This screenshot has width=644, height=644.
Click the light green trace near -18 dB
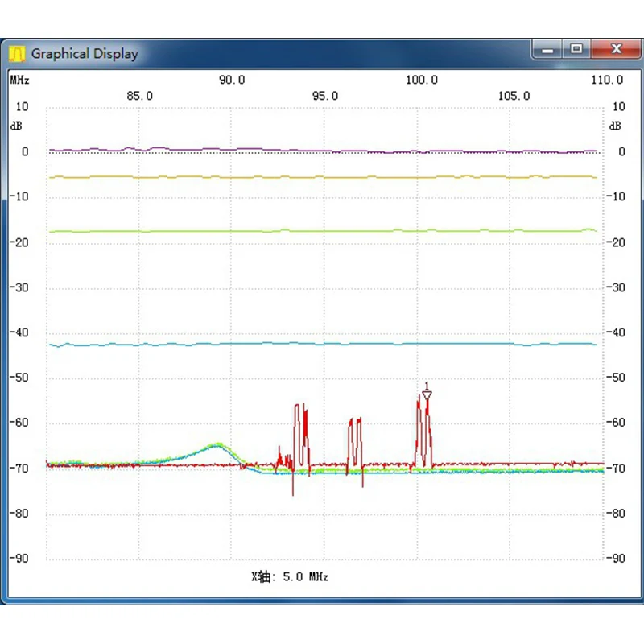[323, 231]
